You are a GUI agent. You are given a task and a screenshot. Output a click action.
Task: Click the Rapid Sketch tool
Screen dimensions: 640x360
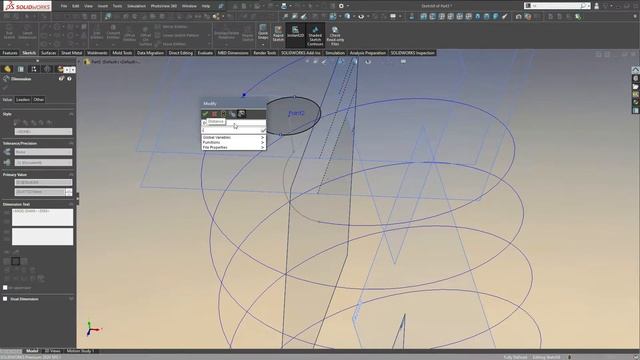[x=278, y=33]
